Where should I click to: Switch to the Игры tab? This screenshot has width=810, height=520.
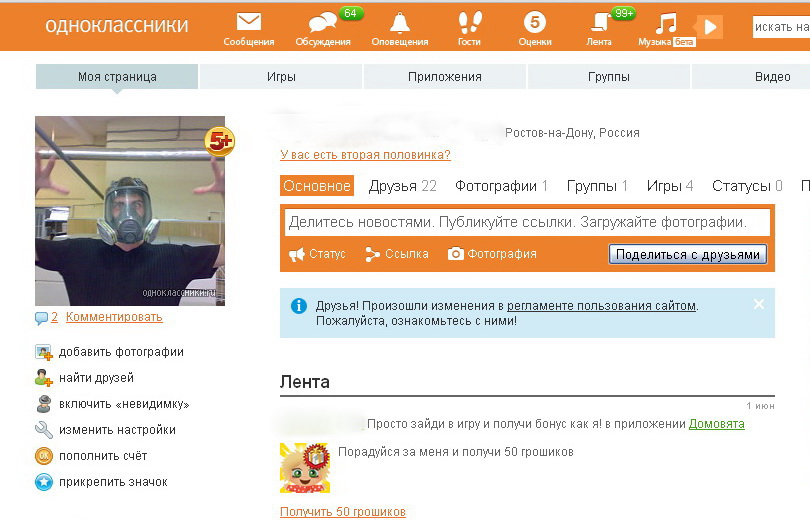pyautogui.click(x=281, y=77)
